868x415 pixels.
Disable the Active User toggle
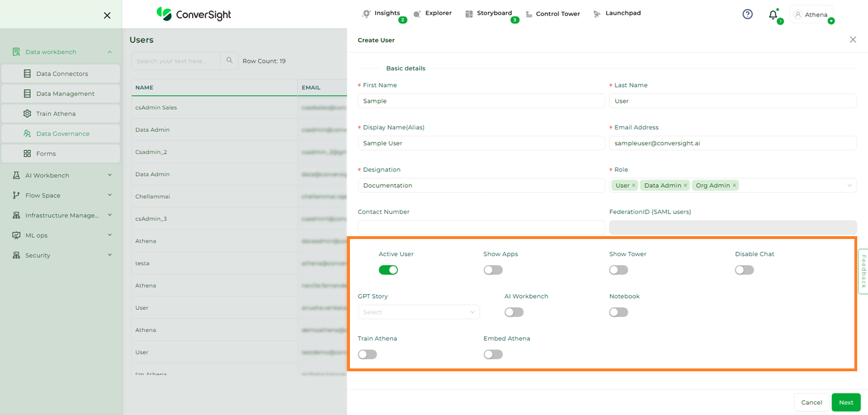click(x=389, y=270)
